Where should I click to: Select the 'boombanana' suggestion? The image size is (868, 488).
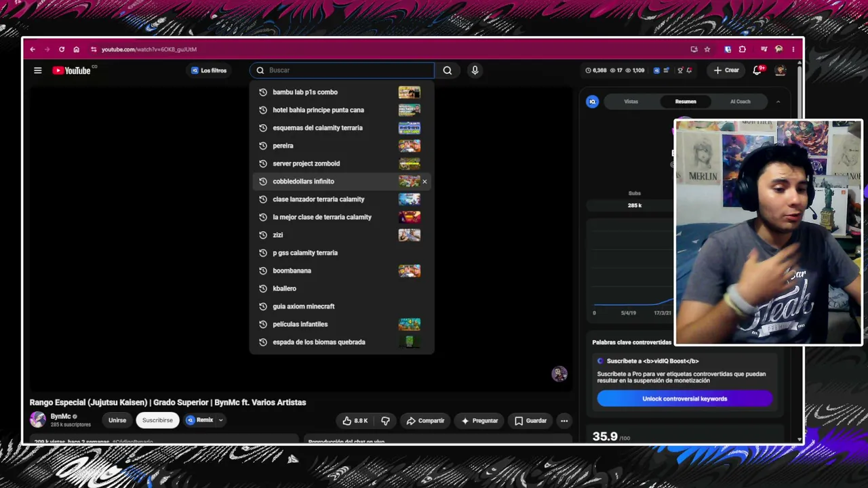pyautogui.click(x=342, y=270)
